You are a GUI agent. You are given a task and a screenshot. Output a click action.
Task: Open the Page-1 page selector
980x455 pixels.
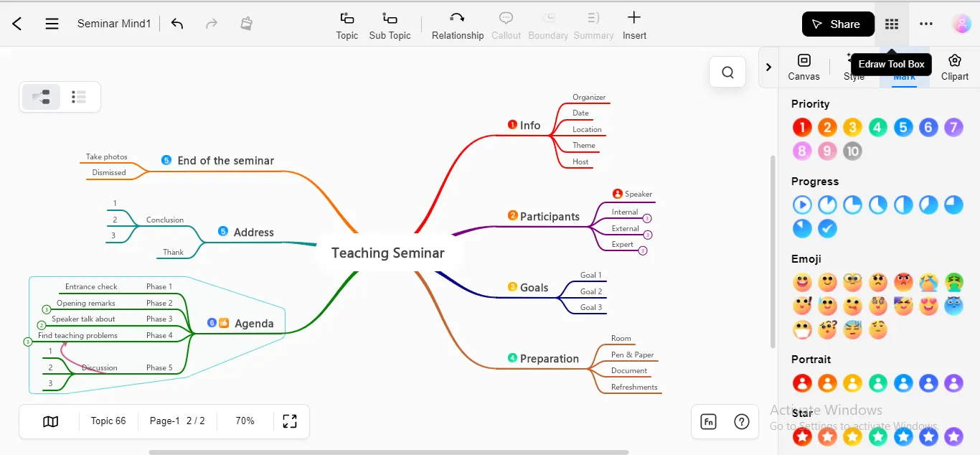(177, 421)
